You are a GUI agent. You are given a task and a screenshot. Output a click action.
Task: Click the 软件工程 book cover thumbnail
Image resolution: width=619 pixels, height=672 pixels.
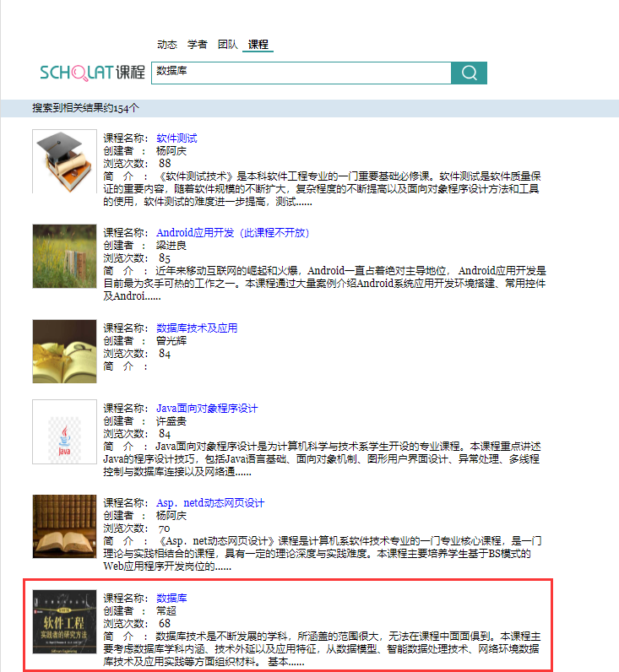point(64,621)
